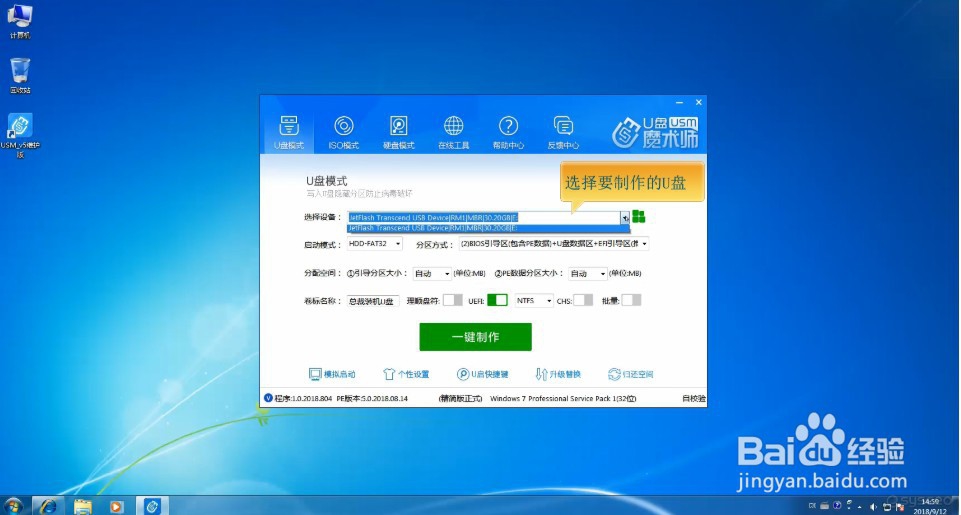Click the 归还空间 link text

coord(638,375)
